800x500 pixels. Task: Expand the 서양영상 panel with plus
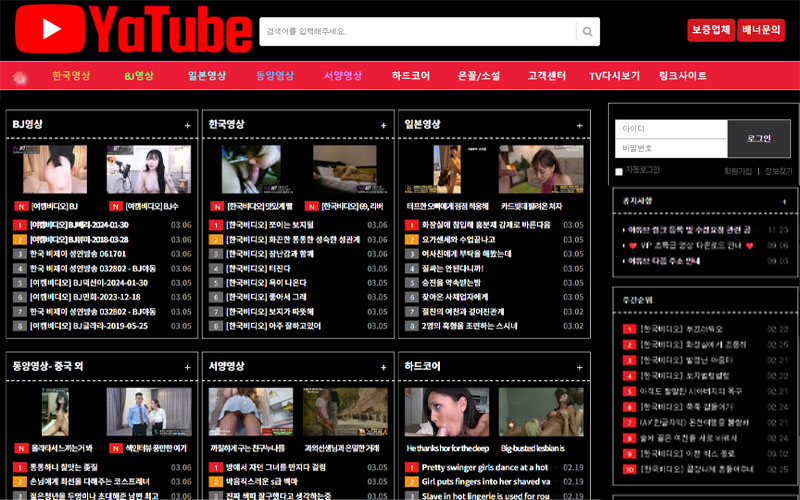pyautogui.click(x=383, y=367)
